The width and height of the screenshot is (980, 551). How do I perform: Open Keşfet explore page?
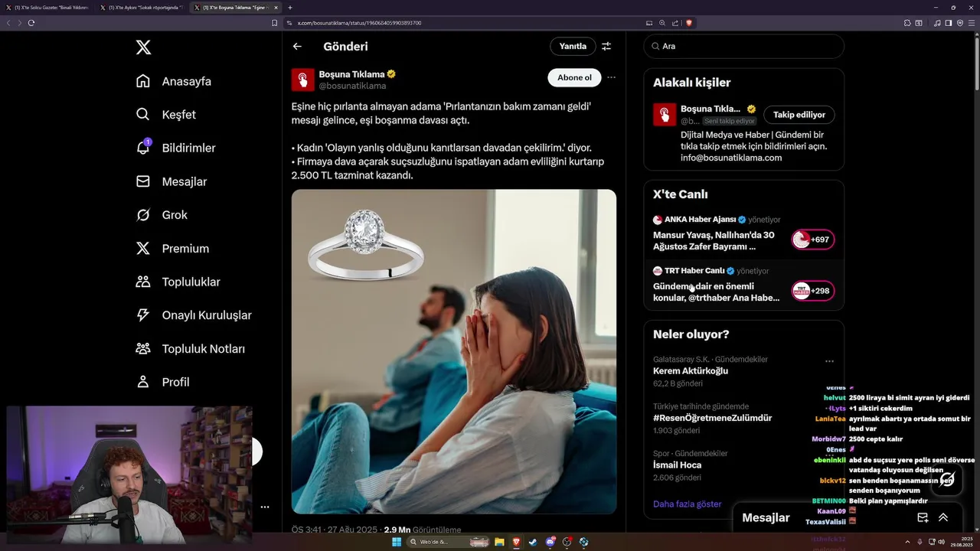click(x=166, y=115)
